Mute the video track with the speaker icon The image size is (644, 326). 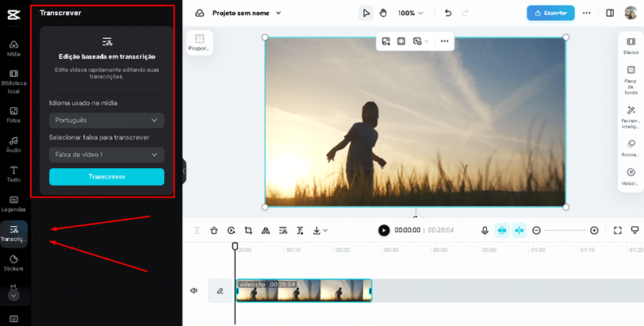coord(194,290)
